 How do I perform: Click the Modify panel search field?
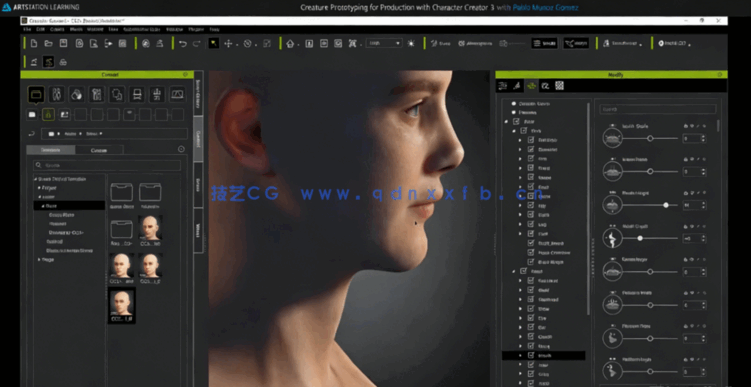(658, 110)
